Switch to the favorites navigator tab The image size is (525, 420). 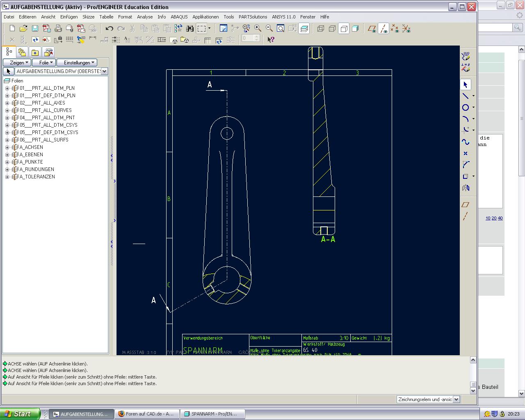[x=35, y=52]
